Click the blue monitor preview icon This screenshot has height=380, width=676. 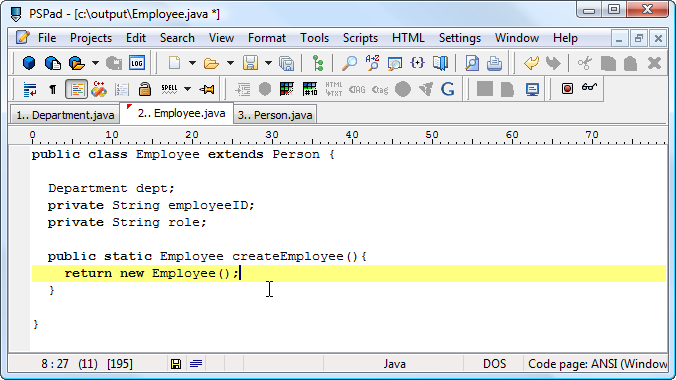pyautogui.click(x=532, y=89)
